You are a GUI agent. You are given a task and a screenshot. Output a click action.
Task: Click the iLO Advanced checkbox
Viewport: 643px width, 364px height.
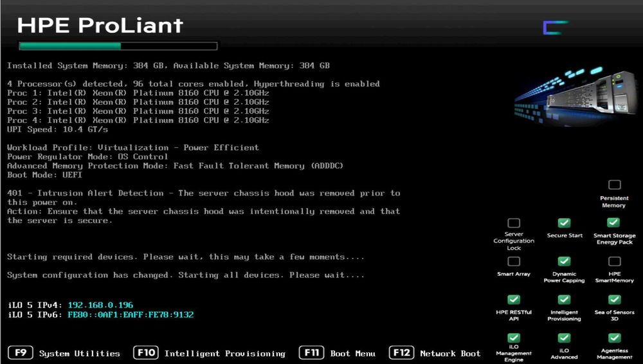tap(565, 338)
